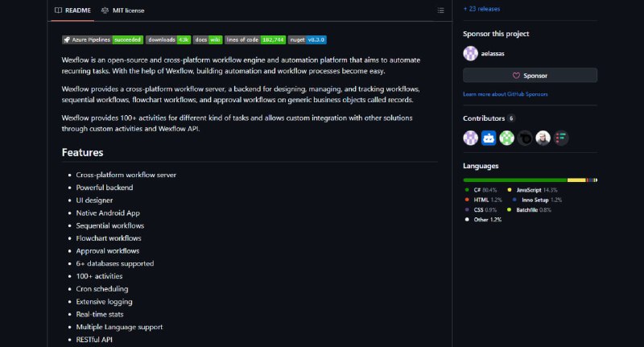Click 'Multiple Language support' list item

click(119, 328)
